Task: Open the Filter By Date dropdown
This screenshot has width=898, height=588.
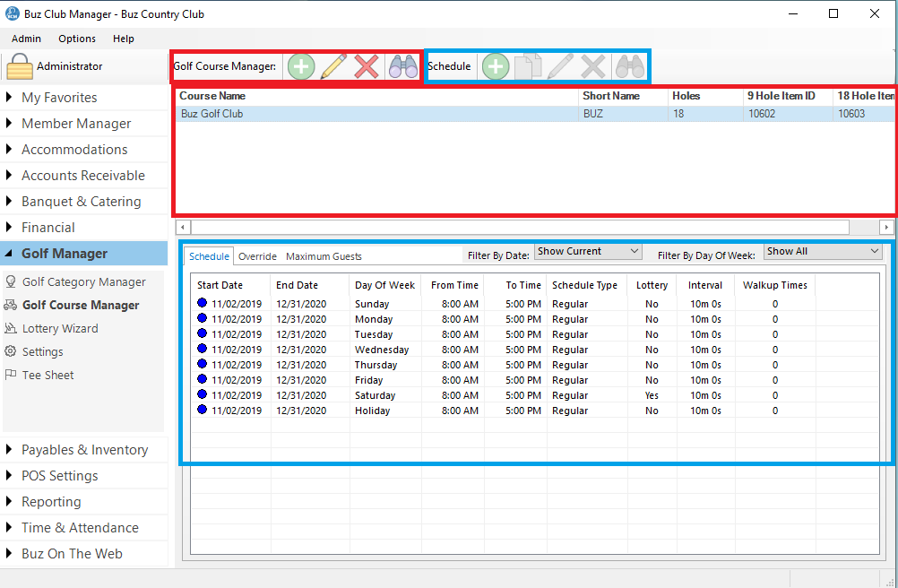Action: [588, 252]
